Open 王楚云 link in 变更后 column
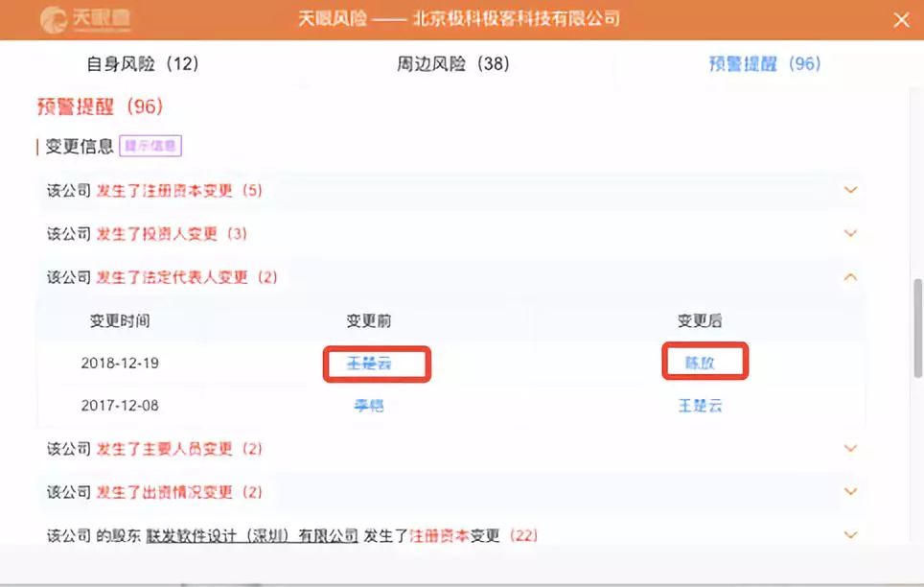The height and width of the screenshot is (587, 924). pyautogui.click(x=700, y=406)
